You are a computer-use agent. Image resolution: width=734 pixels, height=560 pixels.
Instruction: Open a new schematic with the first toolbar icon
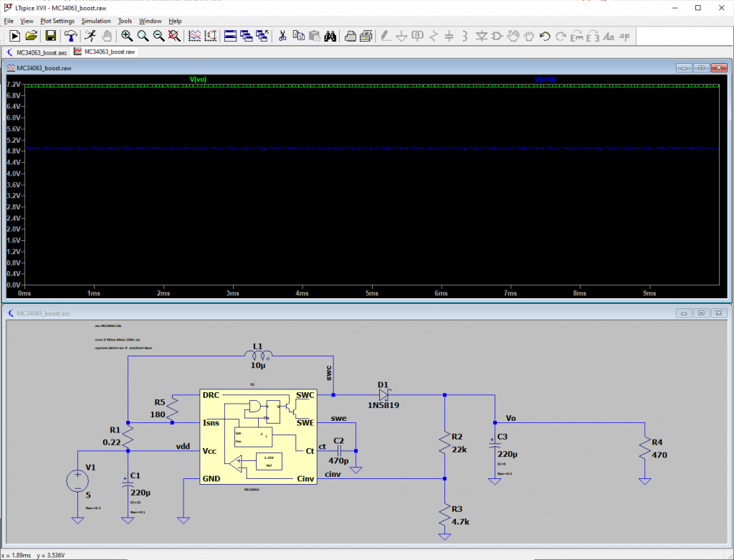[14, 36]
